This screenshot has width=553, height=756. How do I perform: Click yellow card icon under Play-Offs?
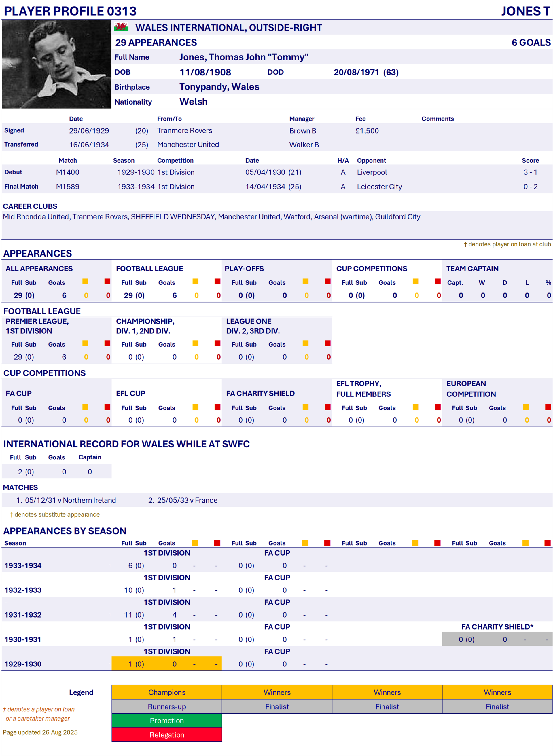click(306, 282)
